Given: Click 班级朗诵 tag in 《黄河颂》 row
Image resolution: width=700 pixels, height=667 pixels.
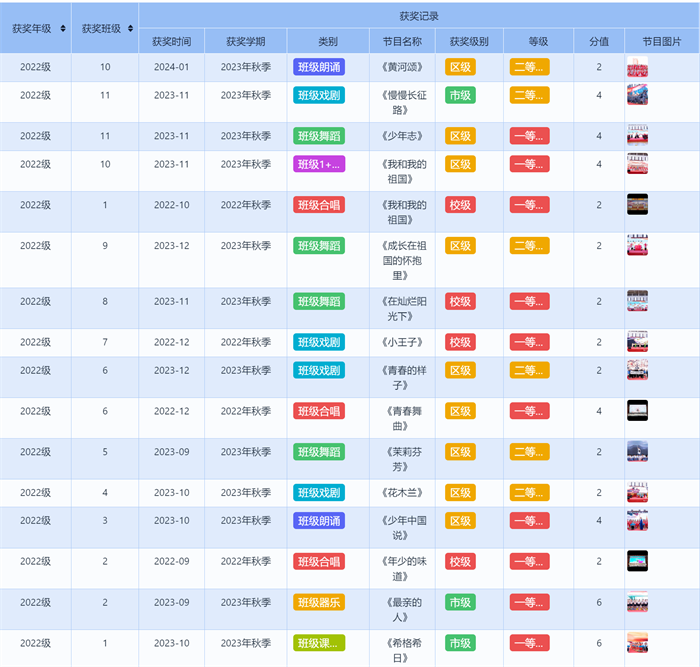Looking at the screenshot, I should 319,67.
